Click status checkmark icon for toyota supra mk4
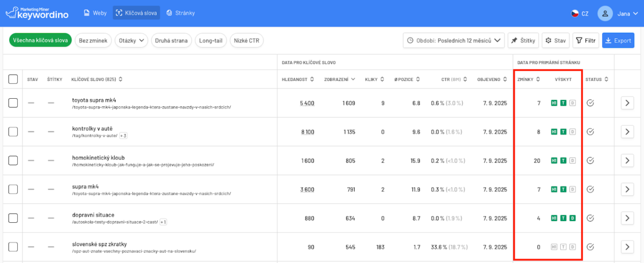 [590, 103]
